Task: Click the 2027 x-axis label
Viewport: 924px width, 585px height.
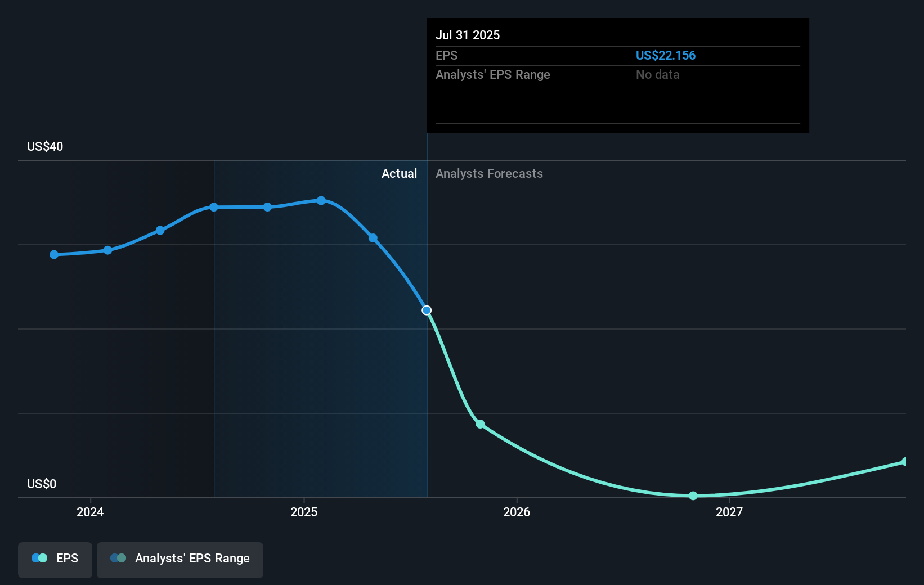Action: pos(729,512)
